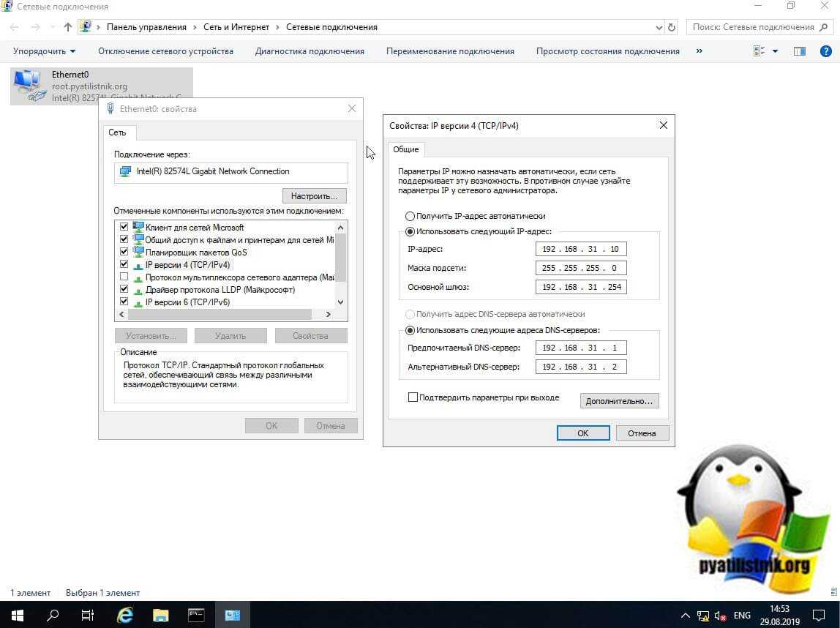Open Internet Explorer from the taskbar
The image size is (840, 628).
coord(125,615)
